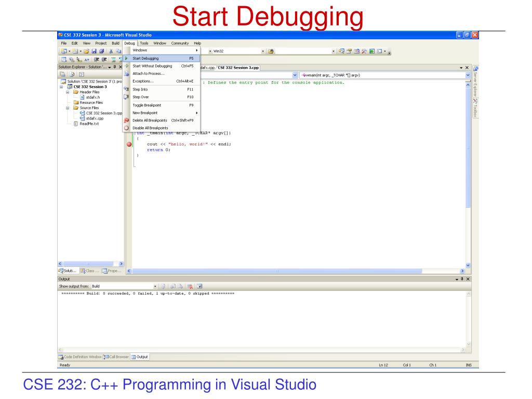Select Step Into in Debug menu

click(x=162, y=89)
